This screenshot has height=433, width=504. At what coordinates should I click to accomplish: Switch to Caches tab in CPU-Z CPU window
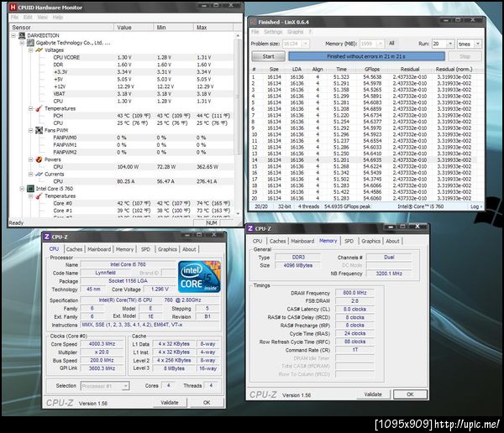[74, 249]
